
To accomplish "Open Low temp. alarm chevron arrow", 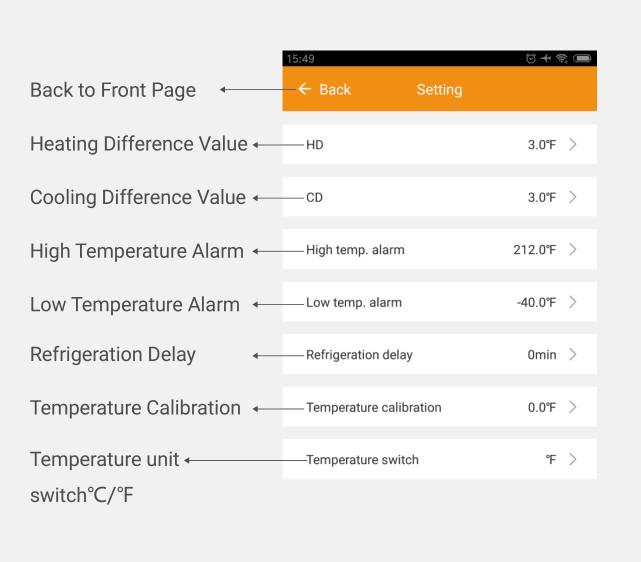I will pyautogui.click(x=573, y=302).
